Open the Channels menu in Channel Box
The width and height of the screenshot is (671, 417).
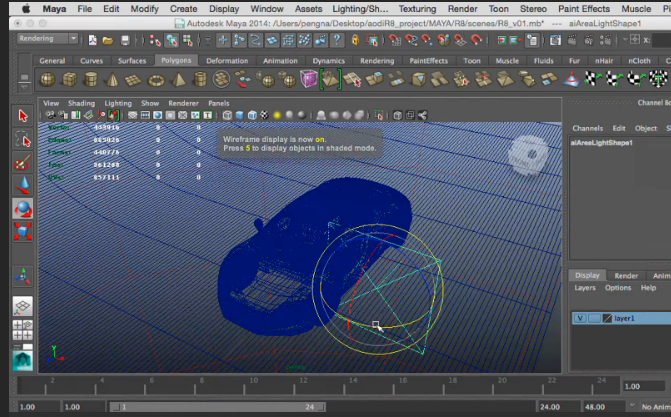click(588, 128)
